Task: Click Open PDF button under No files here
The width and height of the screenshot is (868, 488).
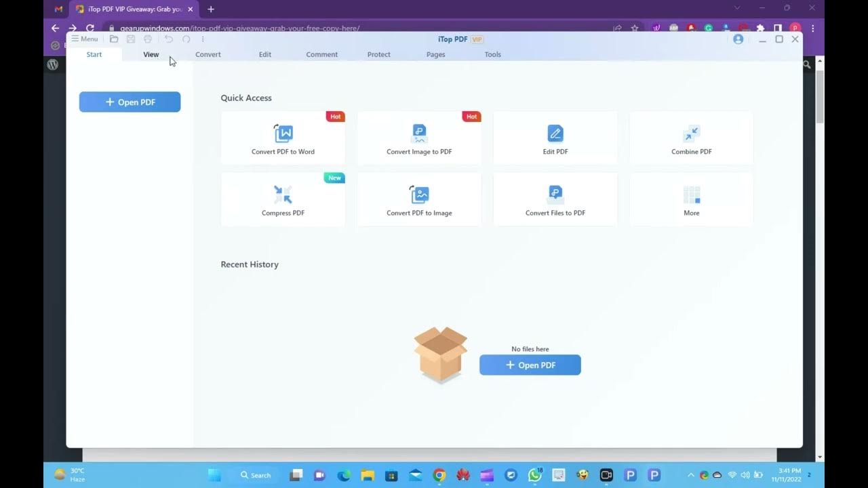Action: [530, 365]
